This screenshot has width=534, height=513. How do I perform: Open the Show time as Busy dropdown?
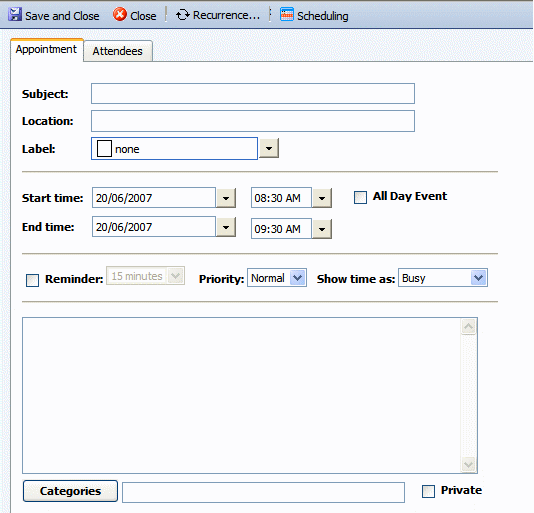tap(478, 278)
